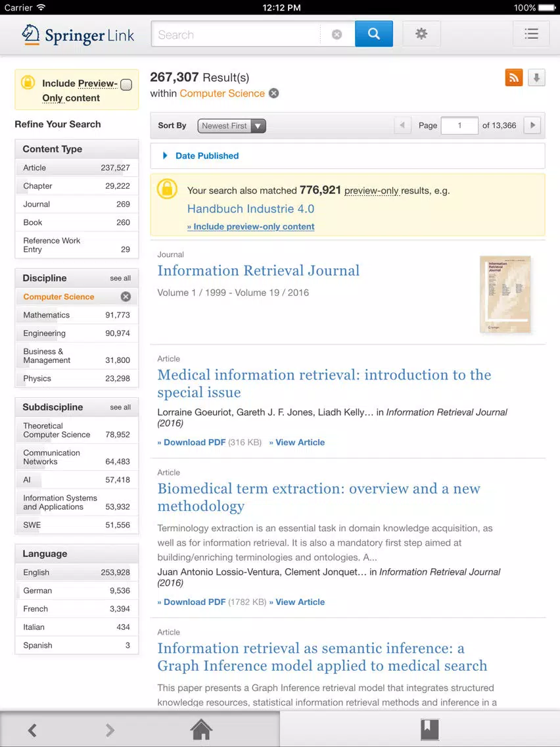Screen dimensions: 560x747
Task: Click the page number input field
Action: click(x=459, y=126)
